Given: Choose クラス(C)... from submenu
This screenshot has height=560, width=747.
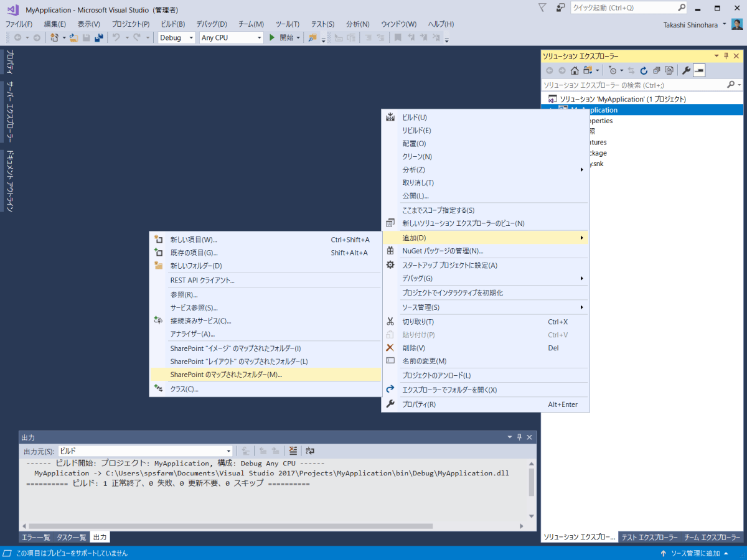Looking at the screenshot, I should coord(266,389).
